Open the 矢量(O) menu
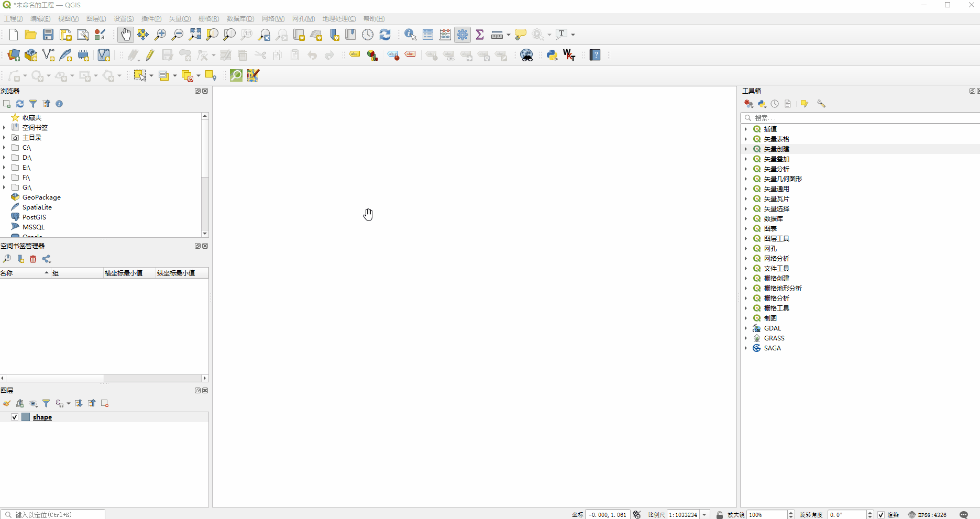 [x=180, y=19]
